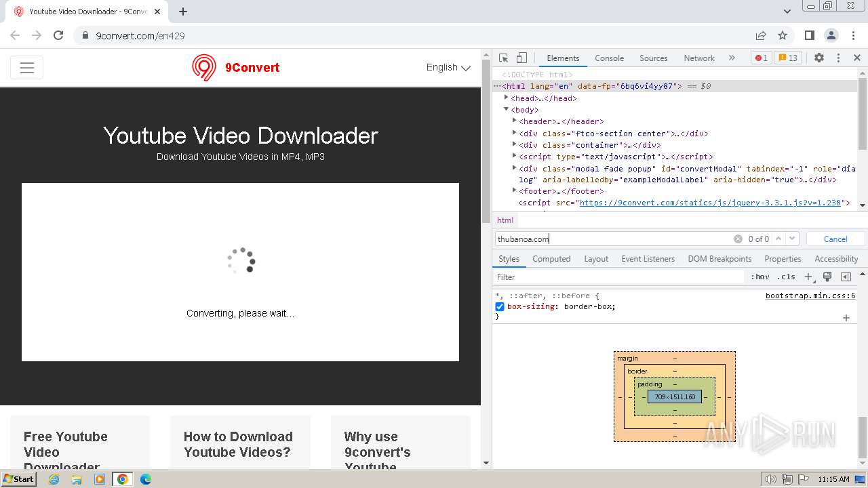The height and width of the screenshot is (488, 868).
Task: Toggle the :hov element state button
Action: tap(760, 277)
